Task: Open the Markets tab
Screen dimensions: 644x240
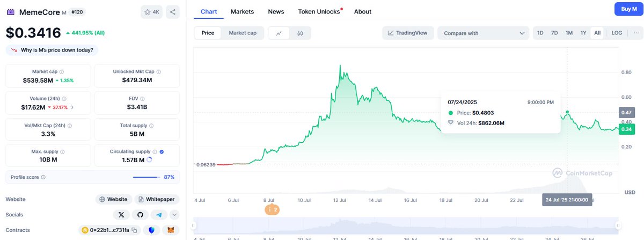Action: 242,11
